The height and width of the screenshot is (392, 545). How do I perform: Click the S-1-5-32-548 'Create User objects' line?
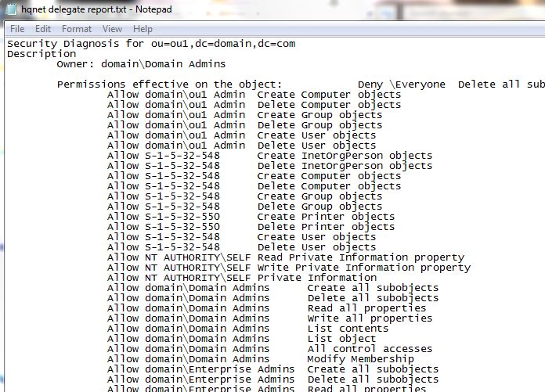click(241, 237)
